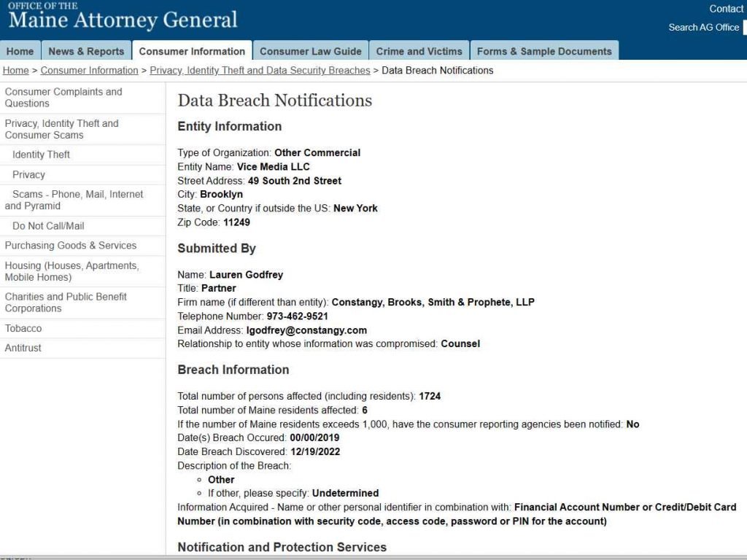The image size is (747, 560).
Task: Click the Data Breach Notifications breadcrumb text
Action: [438, 71]
